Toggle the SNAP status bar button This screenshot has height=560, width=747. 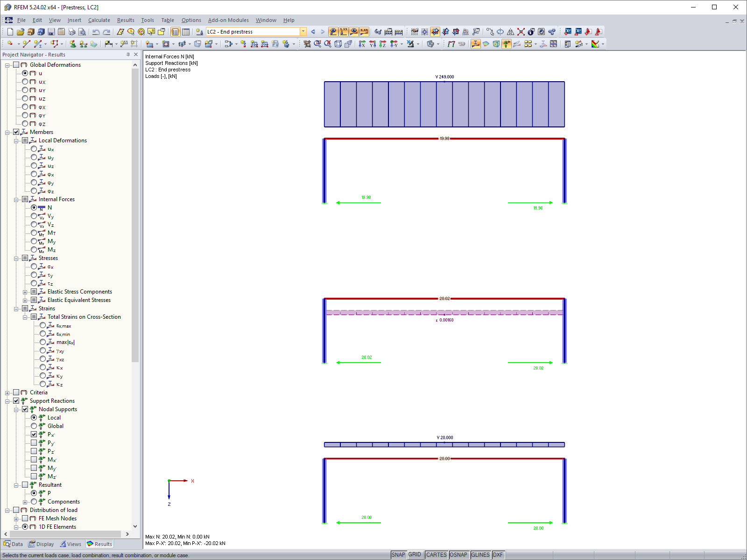398,555
